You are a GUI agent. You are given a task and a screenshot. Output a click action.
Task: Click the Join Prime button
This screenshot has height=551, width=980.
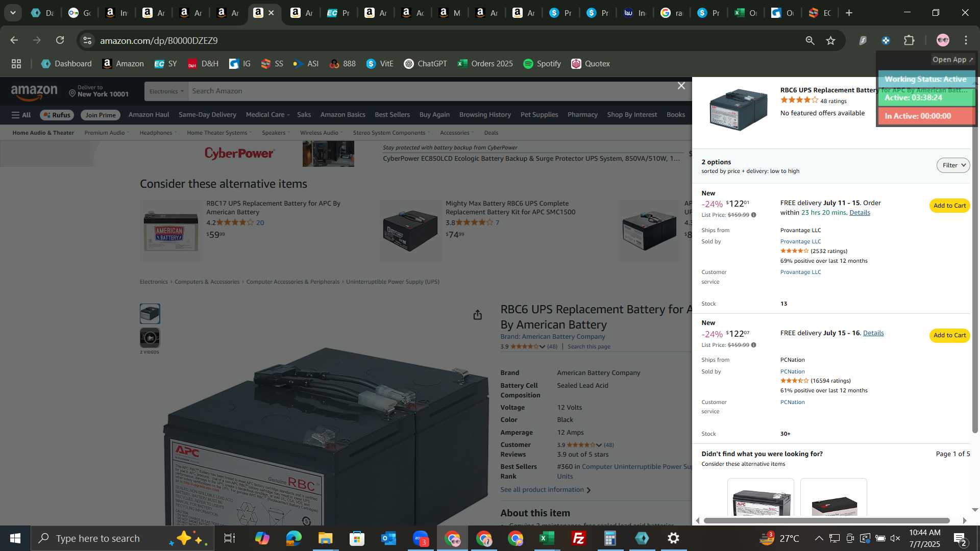(101, 115)
